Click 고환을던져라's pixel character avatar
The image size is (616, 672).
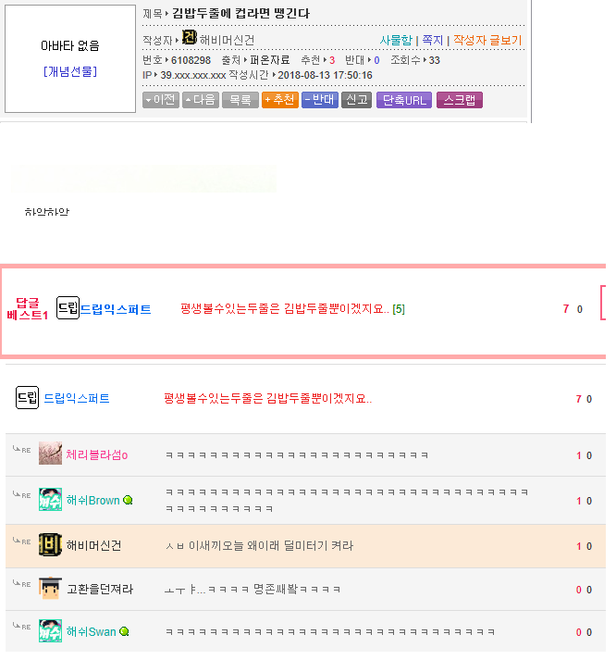pos(50,589)
